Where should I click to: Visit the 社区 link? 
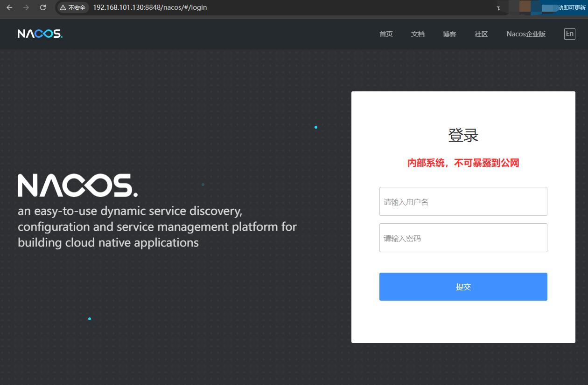481,34
